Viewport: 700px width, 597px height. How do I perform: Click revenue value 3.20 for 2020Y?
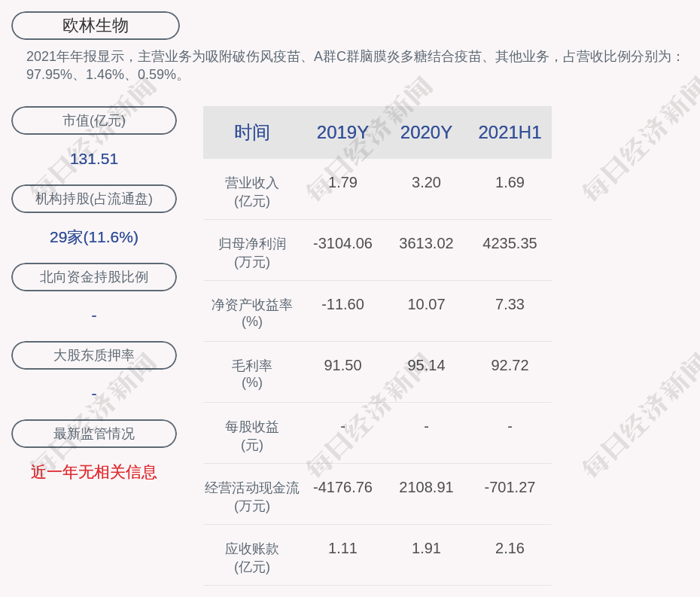coord(426,183)
